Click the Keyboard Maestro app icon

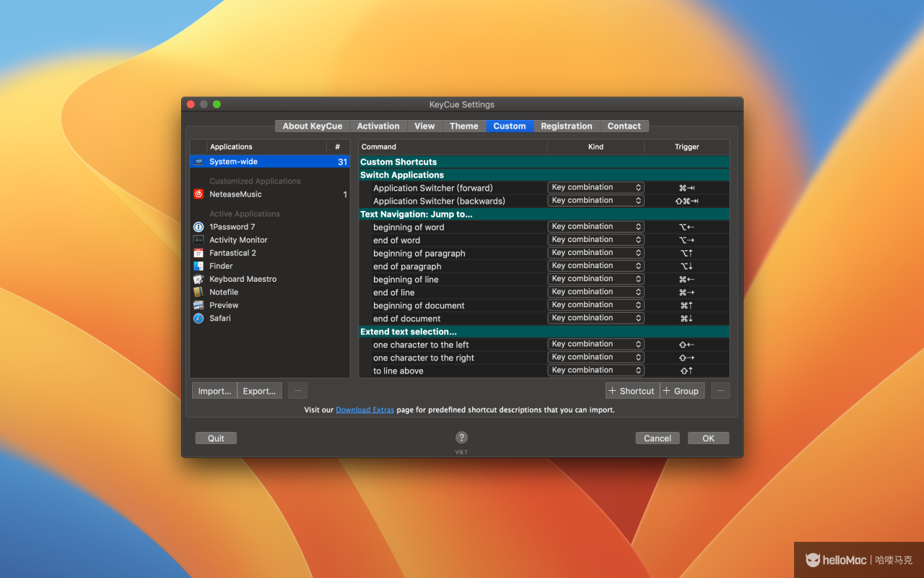[x=199, y=279]
